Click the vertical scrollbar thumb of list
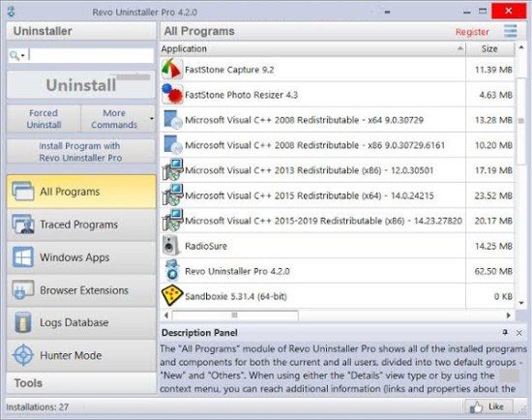532x420 pixels. click(x=520, y=121)
